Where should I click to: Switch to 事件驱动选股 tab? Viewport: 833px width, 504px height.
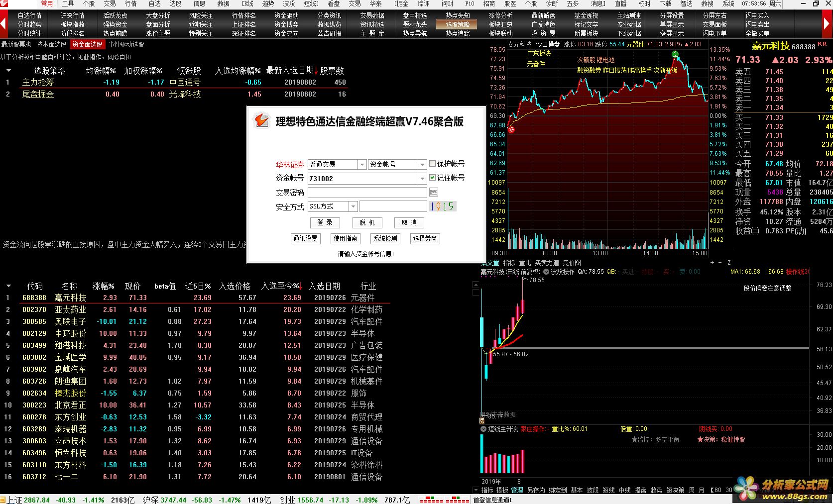tap(126, 44)
